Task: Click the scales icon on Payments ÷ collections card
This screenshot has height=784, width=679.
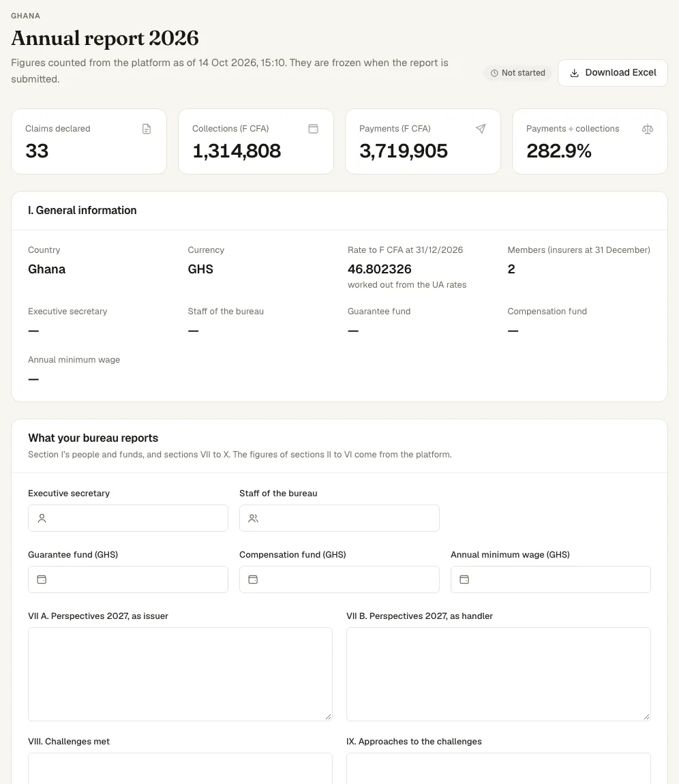Action: pos(648,129)
